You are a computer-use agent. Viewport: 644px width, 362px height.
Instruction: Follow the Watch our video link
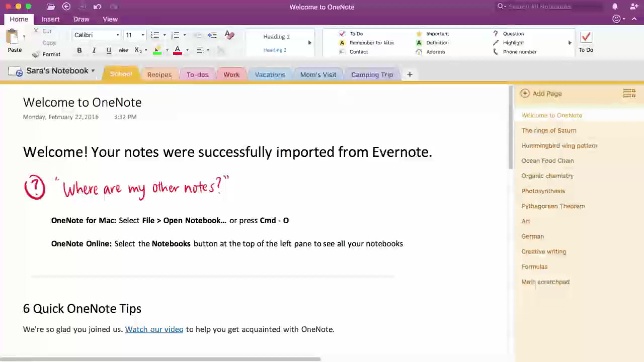[x=154, y=329]
